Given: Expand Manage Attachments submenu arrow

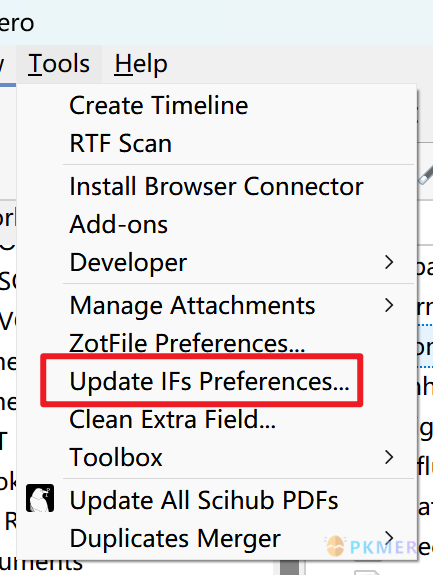Looking at the screenshot, I should [x=389, y=305].
